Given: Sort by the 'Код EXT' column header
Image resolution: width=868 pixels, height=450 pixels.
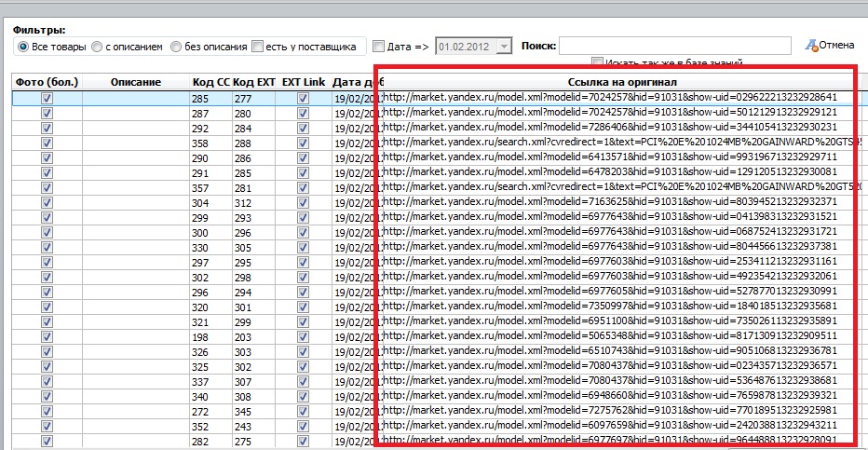Looking at the screenshot, I should pos(253,82).
